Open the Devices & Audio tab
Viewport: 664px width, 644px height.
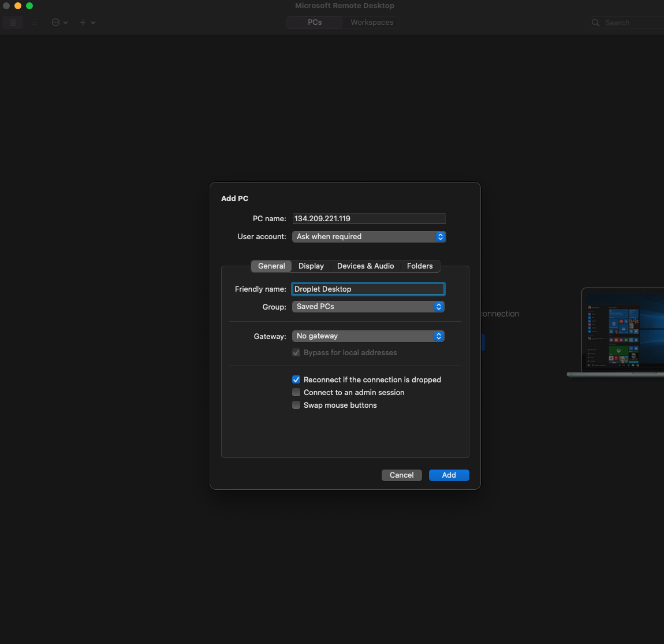(365, 266)
